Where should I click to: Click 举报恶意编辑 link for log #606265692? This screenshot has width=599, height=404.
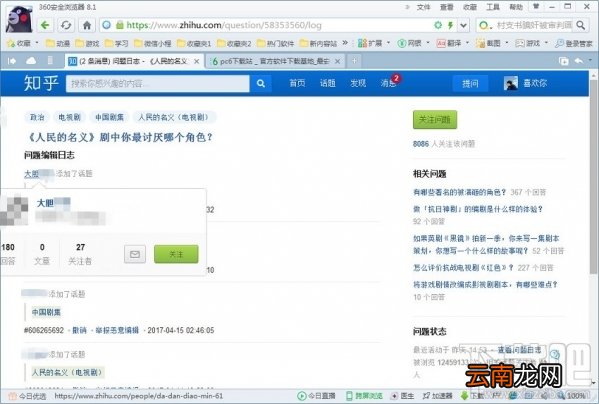117,330
